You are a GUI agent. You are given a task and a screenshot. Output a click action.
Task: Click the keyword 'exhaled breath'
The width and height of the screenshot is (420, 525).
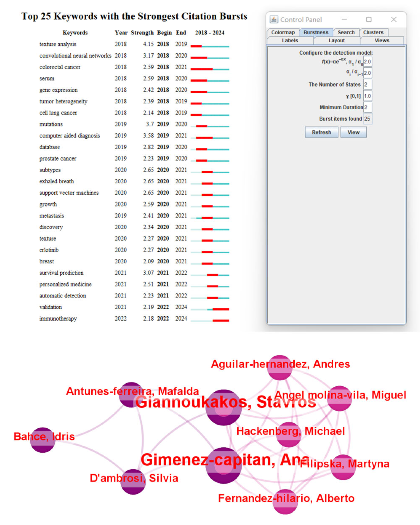(56, 181)
